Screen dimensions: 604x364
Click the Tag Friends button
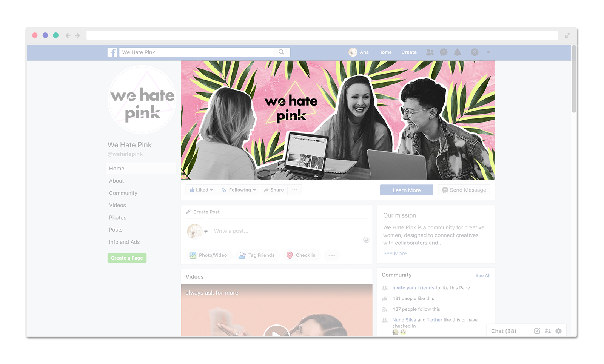[x=257, y=255]
